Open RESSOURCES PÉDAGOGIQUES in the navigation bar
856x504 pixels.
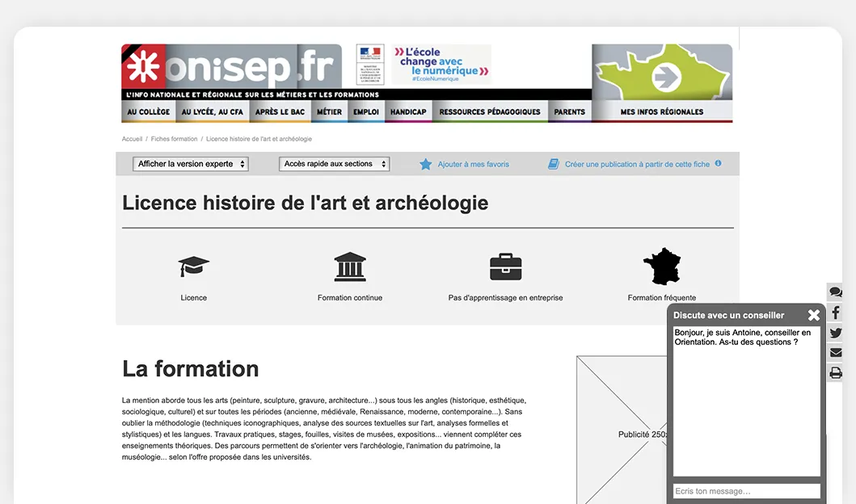point(490,111)
